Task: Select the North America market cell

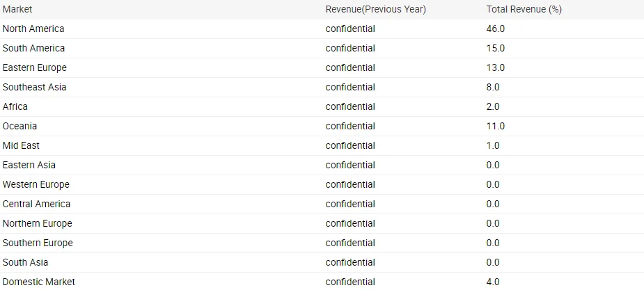Action: coord(33,29)
